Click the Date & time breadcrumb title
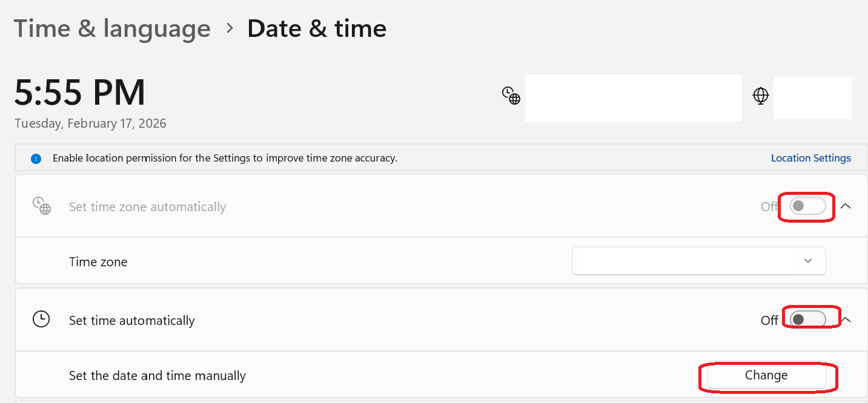This screenshot has height=403, width=868. 317,28
